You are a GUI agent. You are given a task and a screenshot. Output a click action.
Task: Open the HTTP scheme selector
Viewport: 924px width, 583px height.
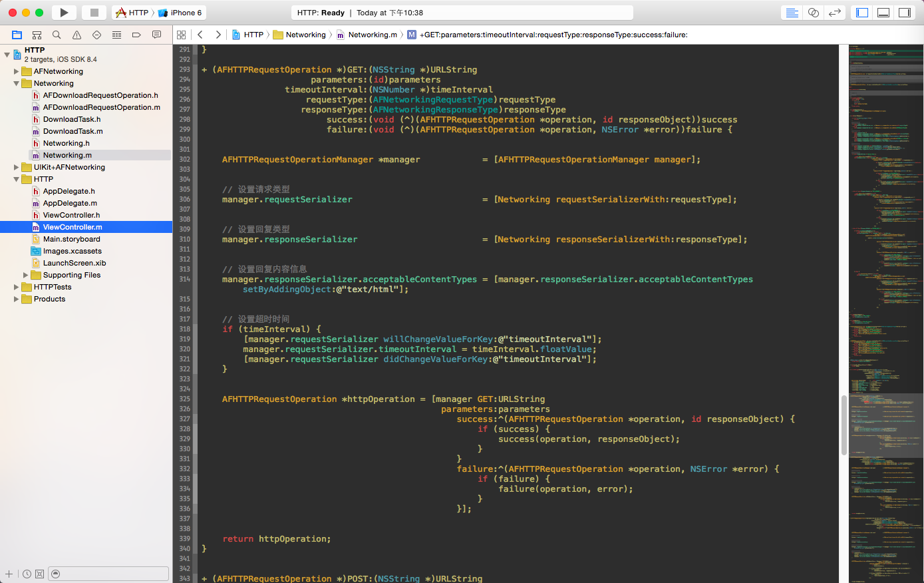132,13
